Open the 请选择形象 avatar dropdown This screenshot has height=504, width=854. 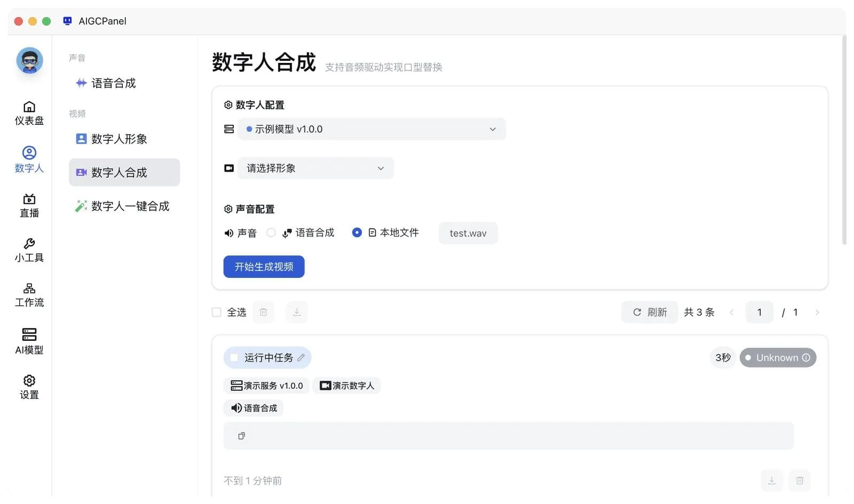[x=315, y=168]
